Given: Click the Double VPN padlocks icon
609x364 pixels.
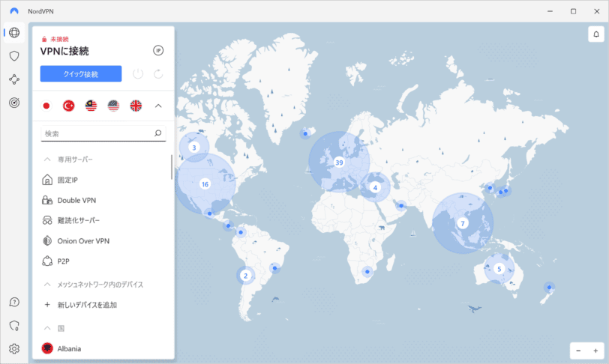Looking at the screenshot, I should tap(47, 200).
